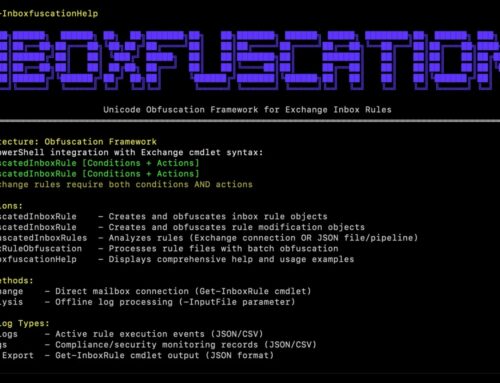The image size is (500, 383).
Task: Click "Direct mailbox connection (Get-InboxRule cmdlet)"
Action: coord(183,291)
